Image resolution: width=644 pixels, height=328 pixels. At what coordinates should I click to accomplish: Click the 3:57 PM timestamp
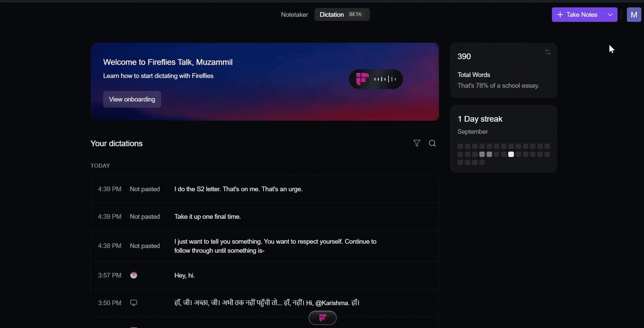click(110, 275)
